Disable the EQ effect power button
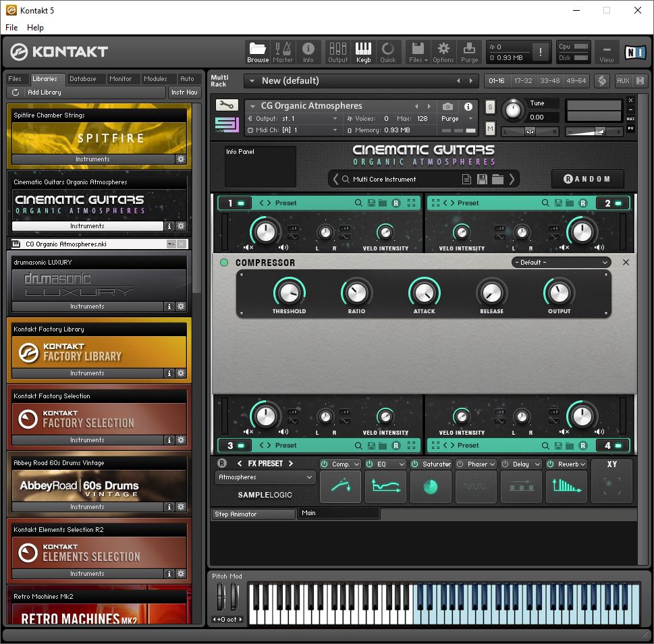Viewport: 654px width, 644px height. click(370, 464)
